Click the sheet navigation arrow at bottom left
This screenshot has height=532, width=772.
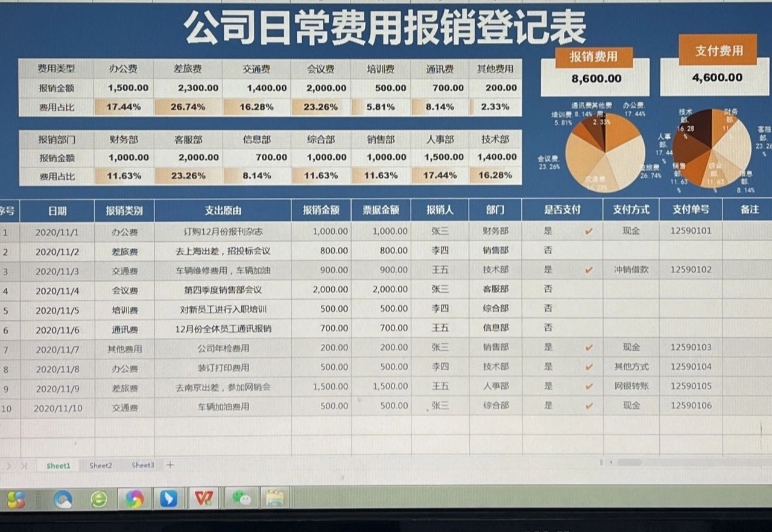coord(8,464)
